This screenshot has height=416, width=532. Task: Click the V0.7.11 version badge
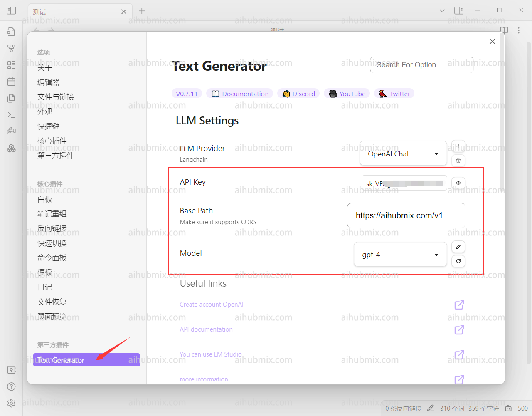pyautogui.click(x=187, y=94)
